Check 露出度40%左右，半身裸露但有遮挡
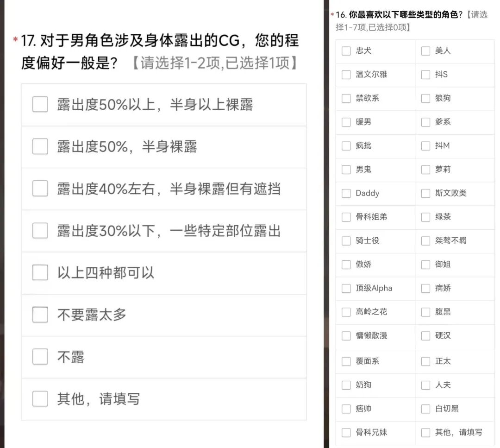This screenshot has width=500, height=448. (x=40, y=189)
